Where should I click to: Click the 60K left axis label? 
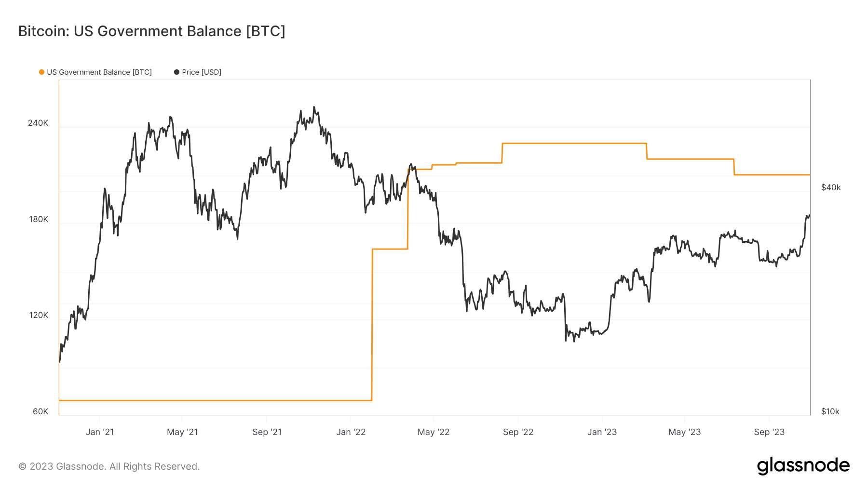[x=41, y=411]
